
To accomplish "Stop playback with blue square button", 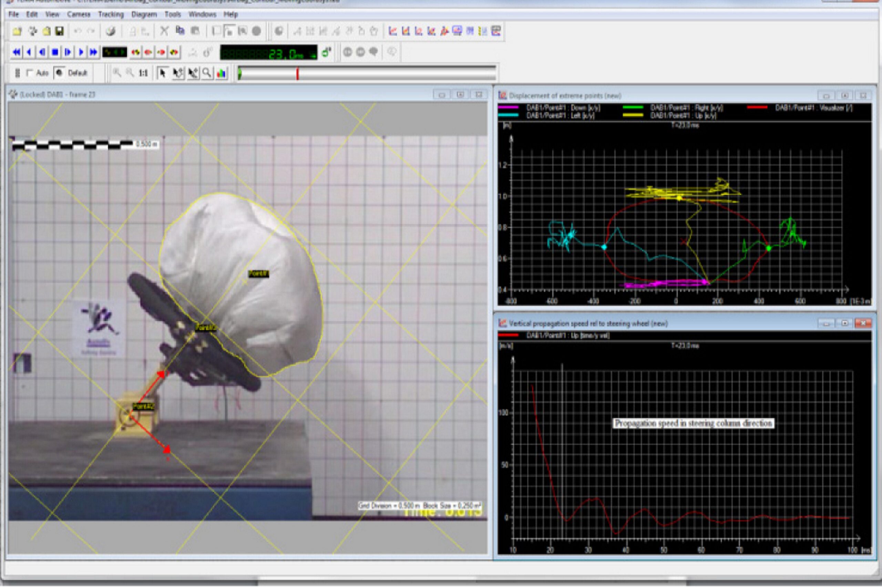I will pos(55,52).
